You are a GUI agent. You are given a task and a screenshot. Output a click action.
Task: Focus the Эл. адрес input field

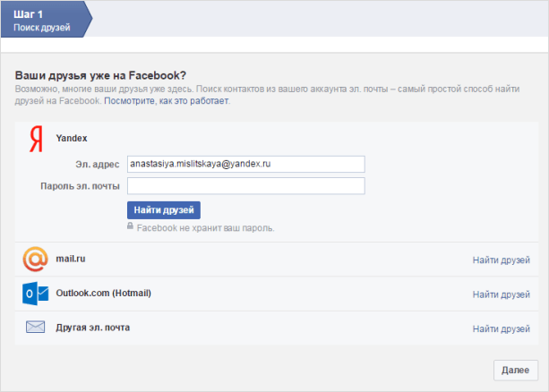coord(245,164)
